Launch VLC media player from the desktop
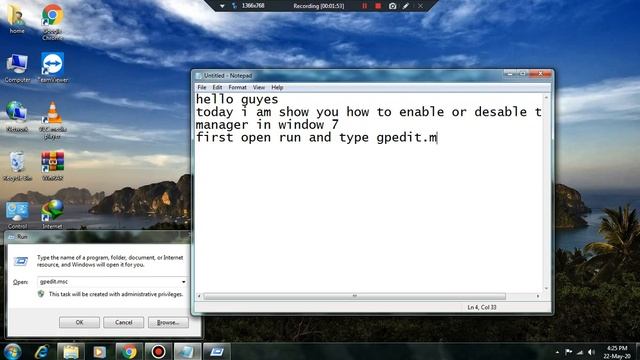The image size is (640, 360). tap(53, 120)
